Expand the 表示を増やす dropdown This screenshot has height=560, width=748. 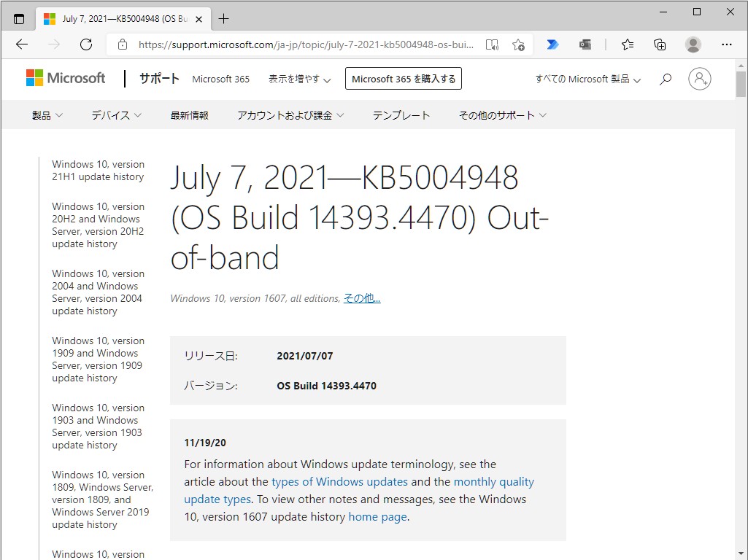[x=299, y=79]
